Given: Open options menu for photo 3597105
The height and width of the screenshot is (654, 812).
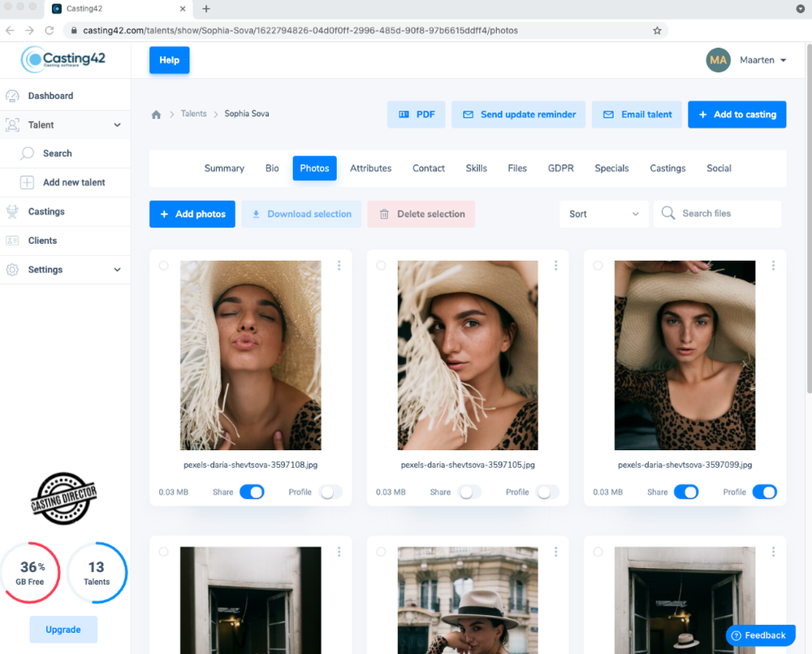Looking at the screenshot, I should [556, 266].
